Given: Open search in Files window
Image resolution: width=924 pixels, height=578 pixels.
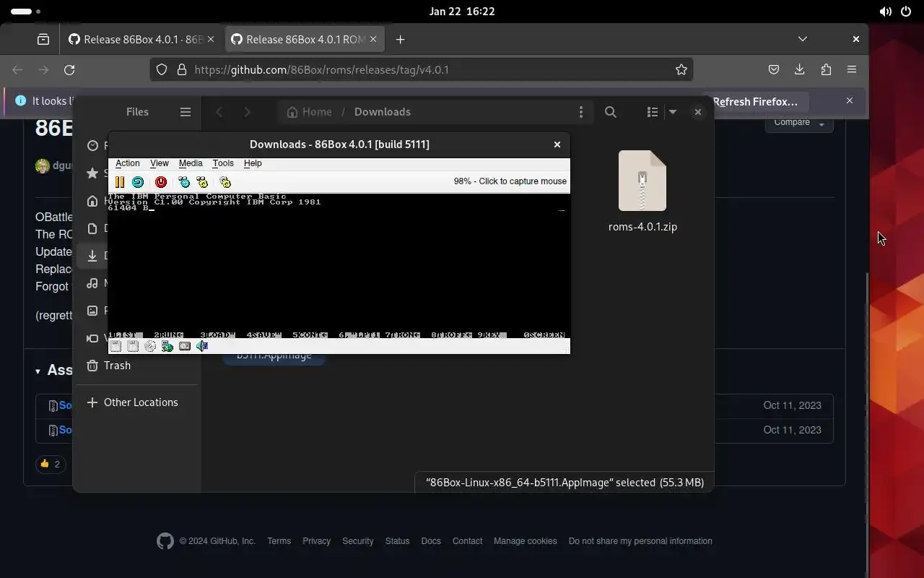Looking at the screenshot, I should (611, 112).
